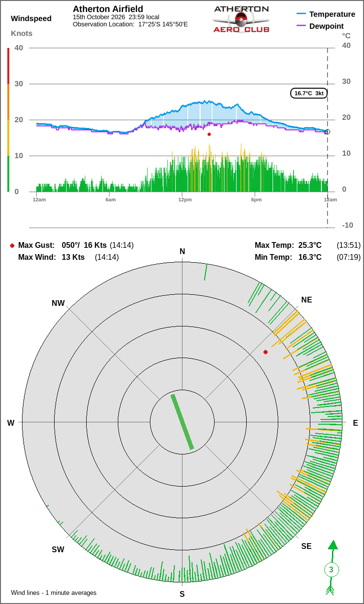The image size is (364, 604).
Task: Click the 40 knots axis label
Action: coord(19,47)
